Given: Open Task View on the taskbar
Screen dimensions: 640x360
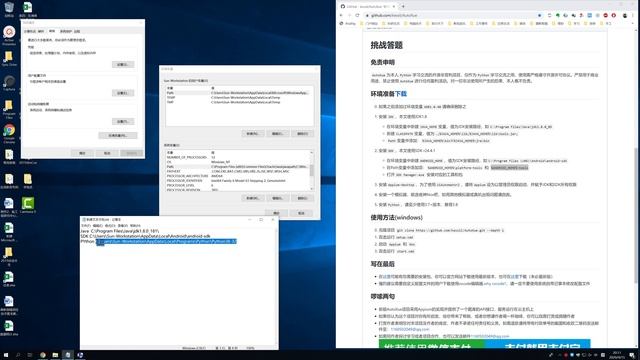Looking at the screenshot, I should (x=30, y=355).
